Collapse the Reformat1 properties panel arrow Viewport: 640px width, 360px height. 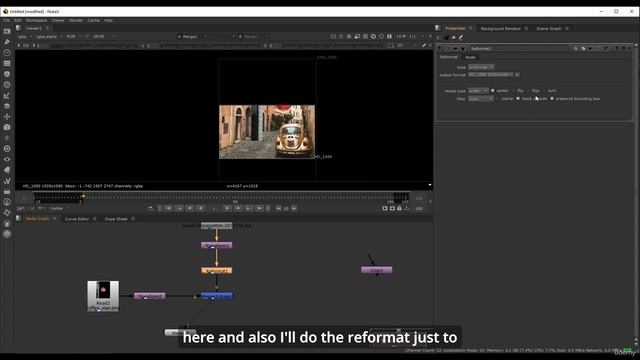(x=440, y=49)
